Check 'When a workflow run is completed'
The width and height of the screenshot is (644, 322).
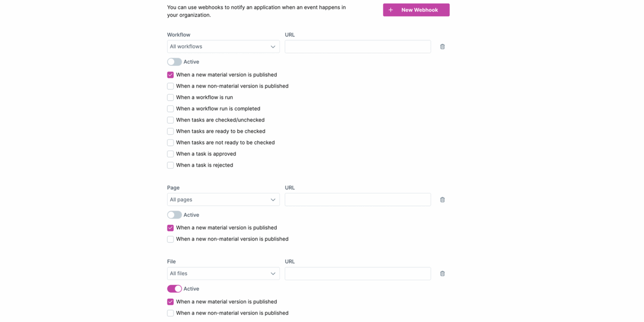(x=170, y=109)
